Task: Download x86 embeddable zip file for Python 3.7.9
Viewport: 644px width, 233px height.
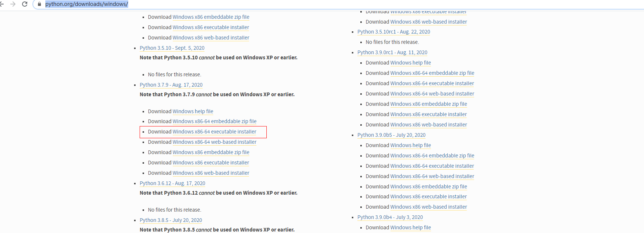Action: tap(211, 152)
